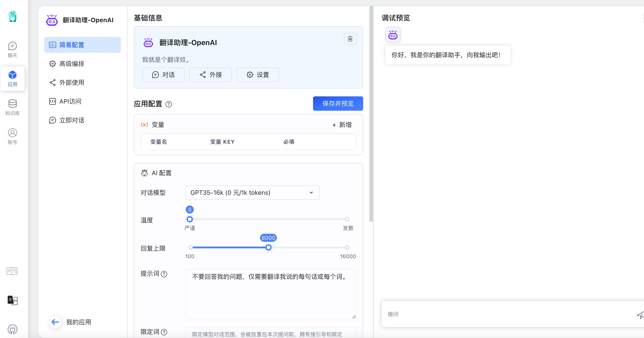Click the 保存并预览 button
The image size is (644, 338).
tap(338, 103)
